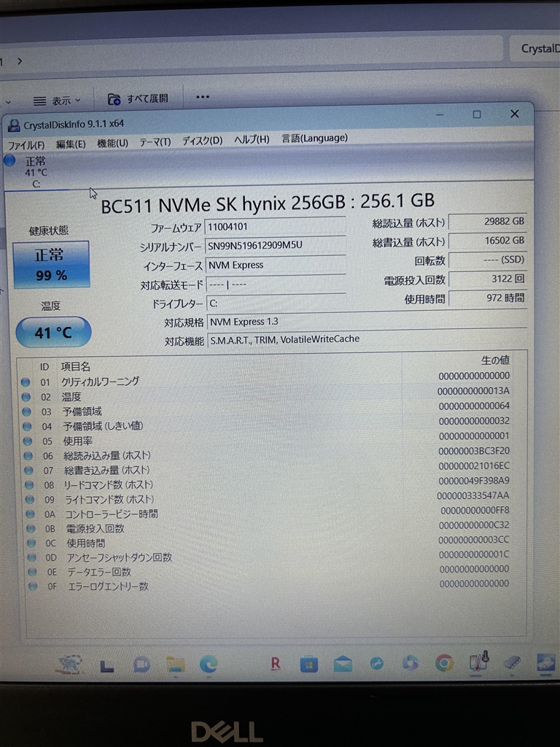Open the ファイル(F) menu

click(26, 145)
